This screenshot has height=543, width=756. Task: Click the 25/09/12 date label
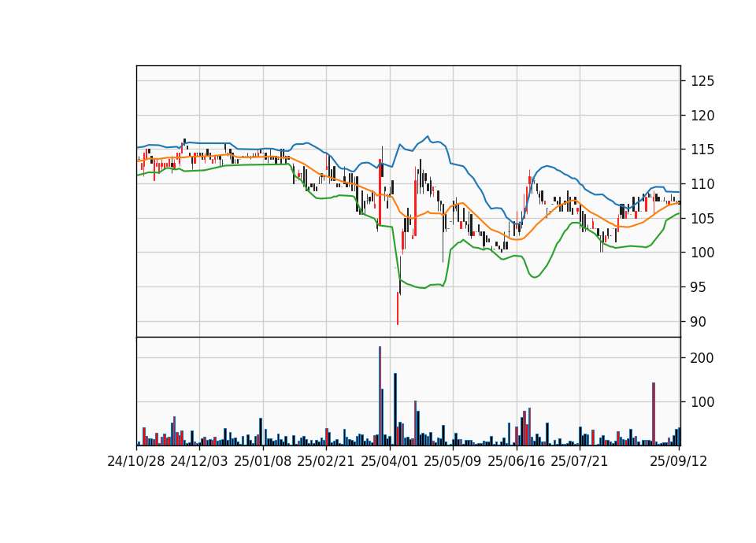click(679, 461)
